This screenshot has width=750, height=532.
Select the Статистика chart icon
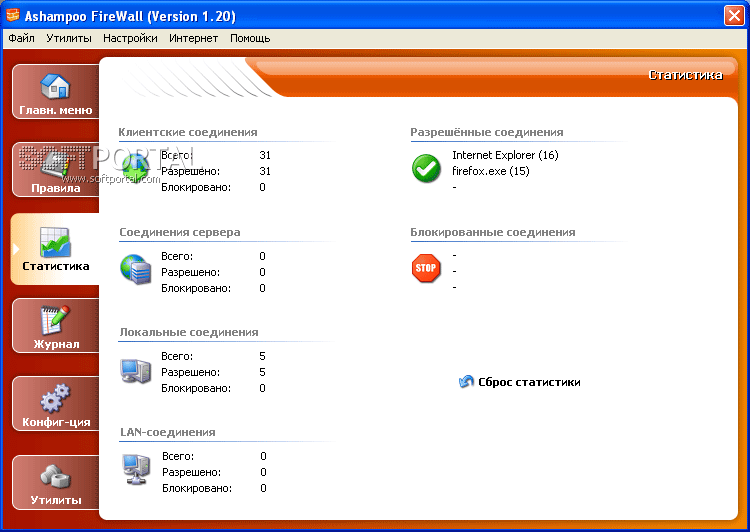[x=55, y=242]
